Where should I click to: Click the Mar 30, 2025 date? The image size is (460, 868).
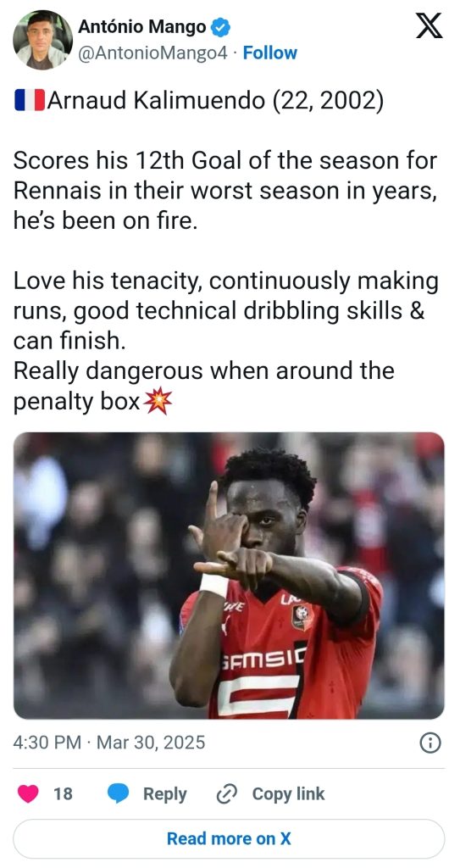coord(151,743)
